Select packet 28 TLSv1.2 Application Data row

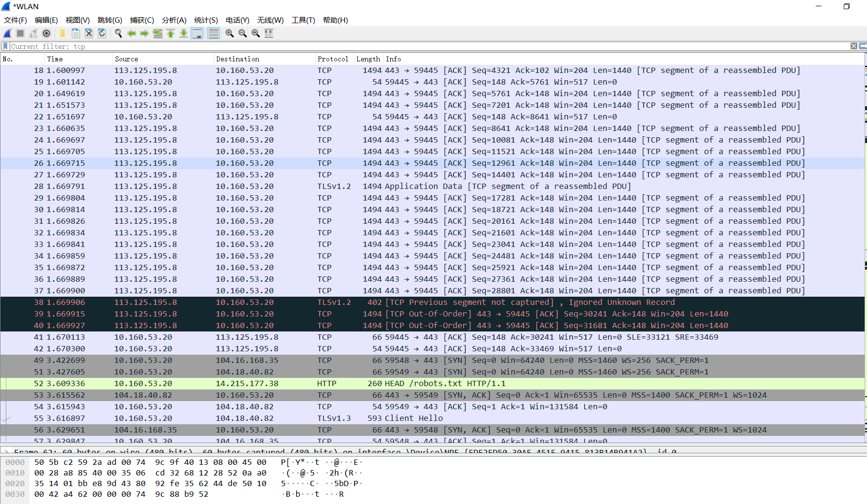pos(432,187)
